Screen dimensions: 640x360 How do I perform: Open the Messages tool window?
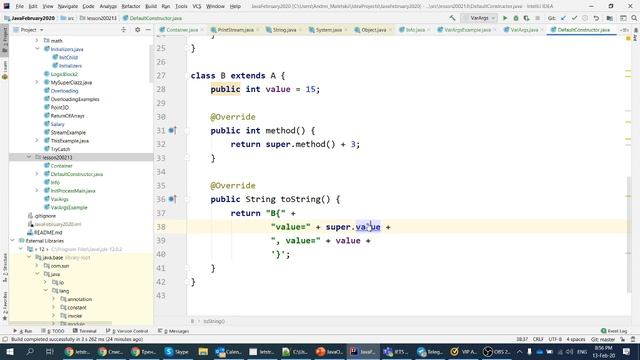(173, 331)
